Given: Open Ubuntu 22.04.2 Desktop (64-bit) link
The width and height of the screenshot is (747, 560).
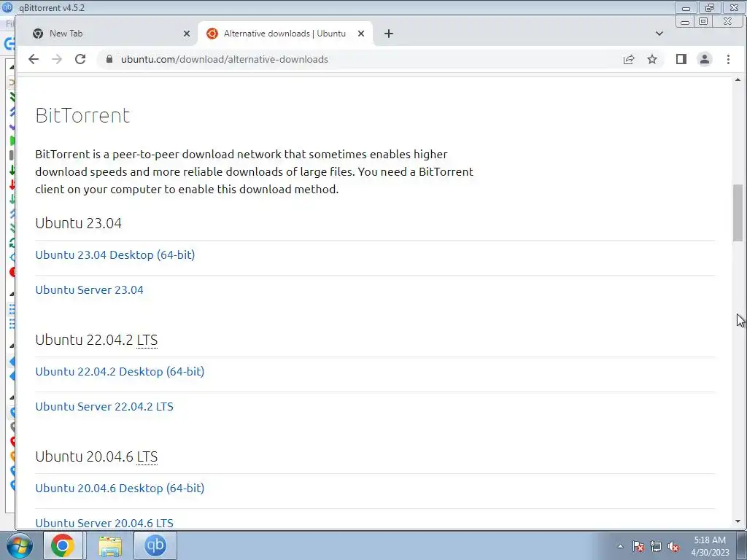Looking at the screenshot, I should click(120, 371).
